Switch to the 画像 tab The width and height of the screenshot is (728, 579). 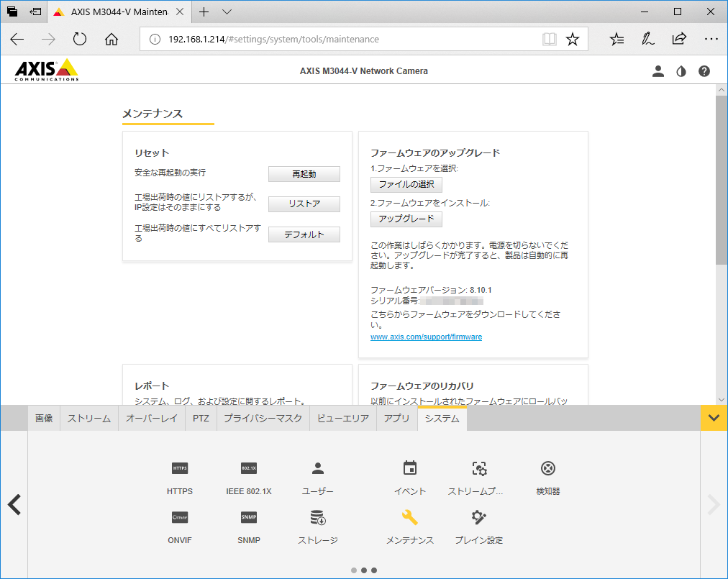[44, 419]
